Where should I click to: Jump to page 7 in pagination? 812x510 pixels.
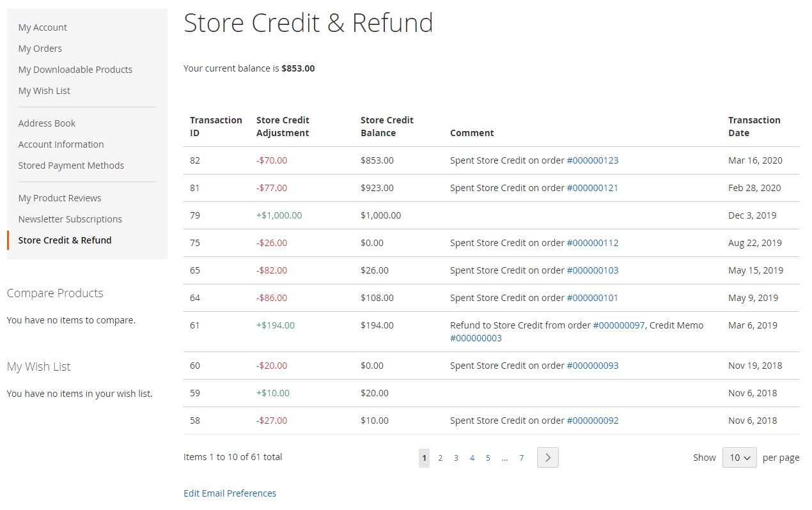[x=521, y=458]
